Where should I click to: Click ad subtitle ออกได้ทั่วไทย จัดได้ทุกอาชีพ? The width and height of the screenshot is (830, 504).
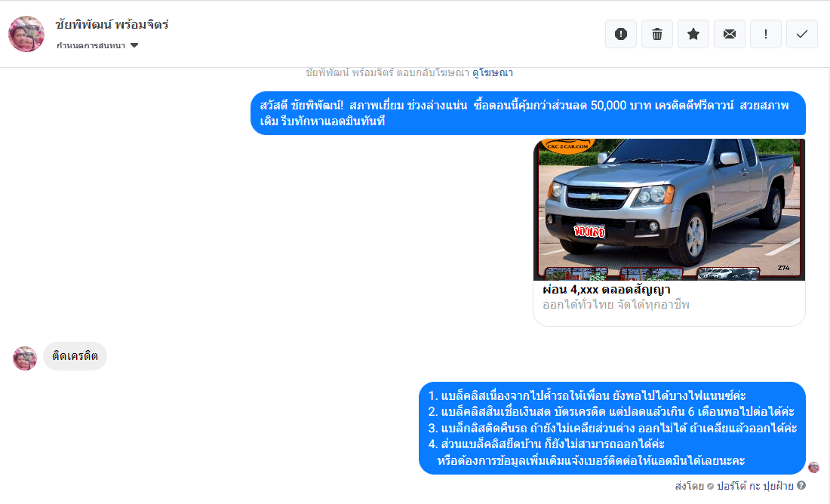(616, 304)
